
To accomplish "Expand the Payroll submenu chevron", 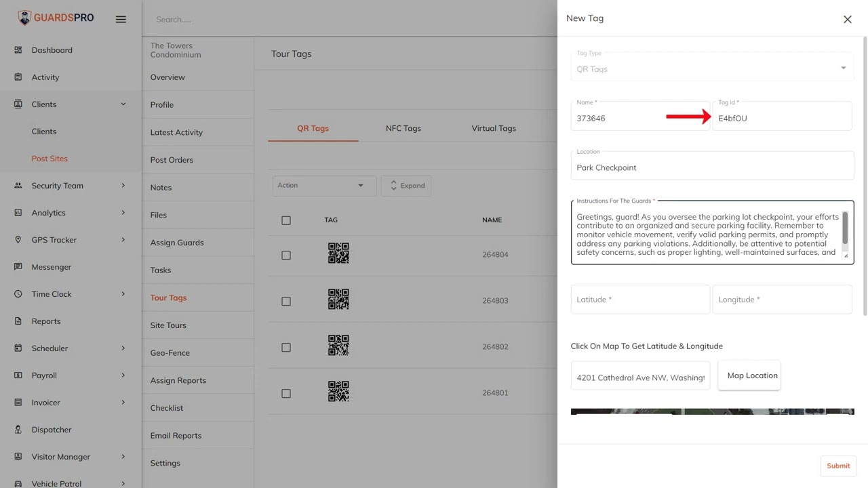I will [123, 375].
